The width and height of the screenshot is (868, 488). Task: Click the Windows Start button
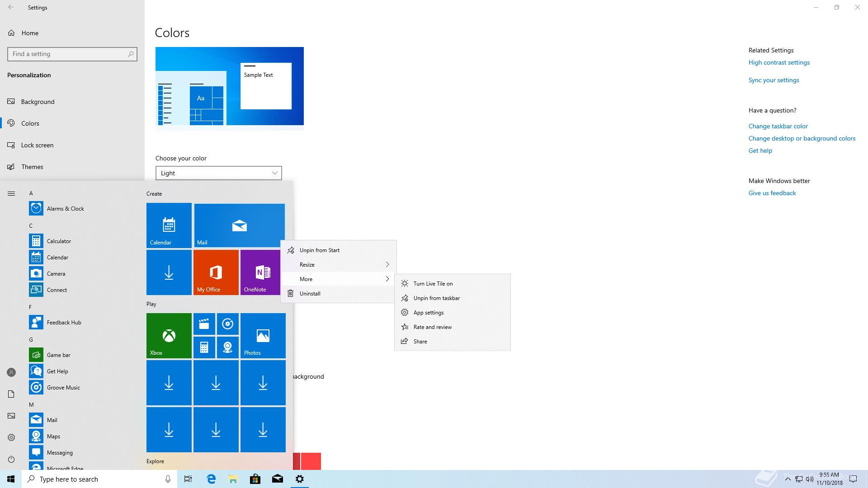(11, 479)
